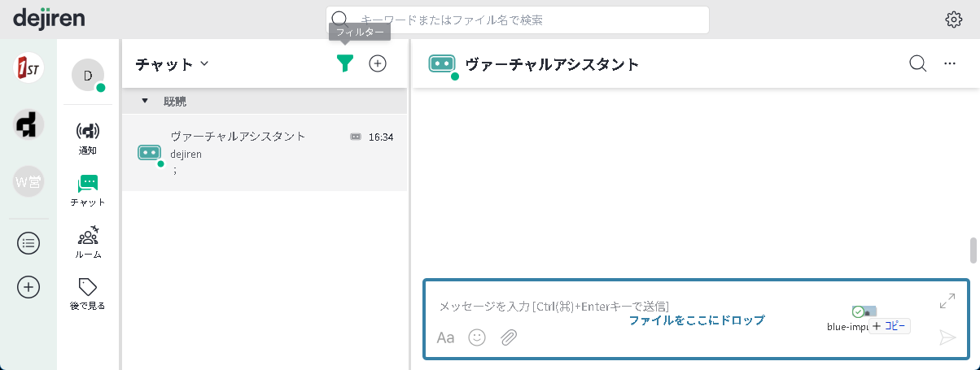Open 後で見る saved items
Viewport: 980px width, 370px height.
(87, 294)
